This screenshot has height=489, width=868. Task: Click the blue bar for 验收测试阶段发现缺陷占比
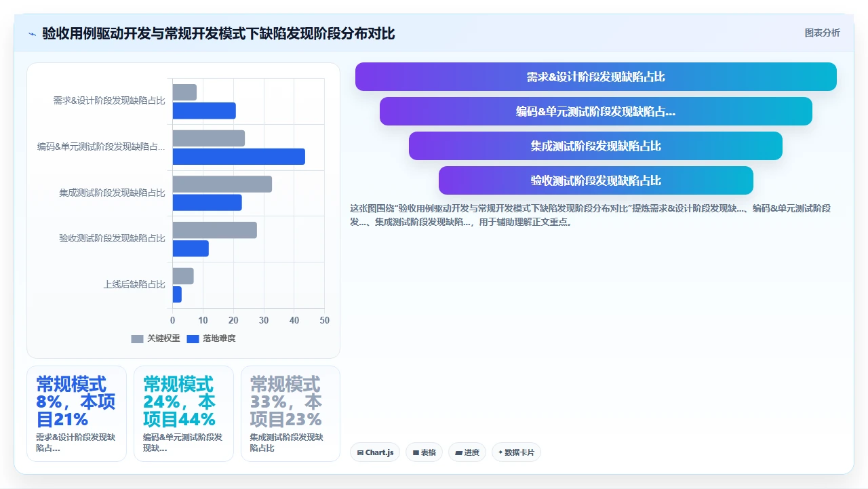191,248
